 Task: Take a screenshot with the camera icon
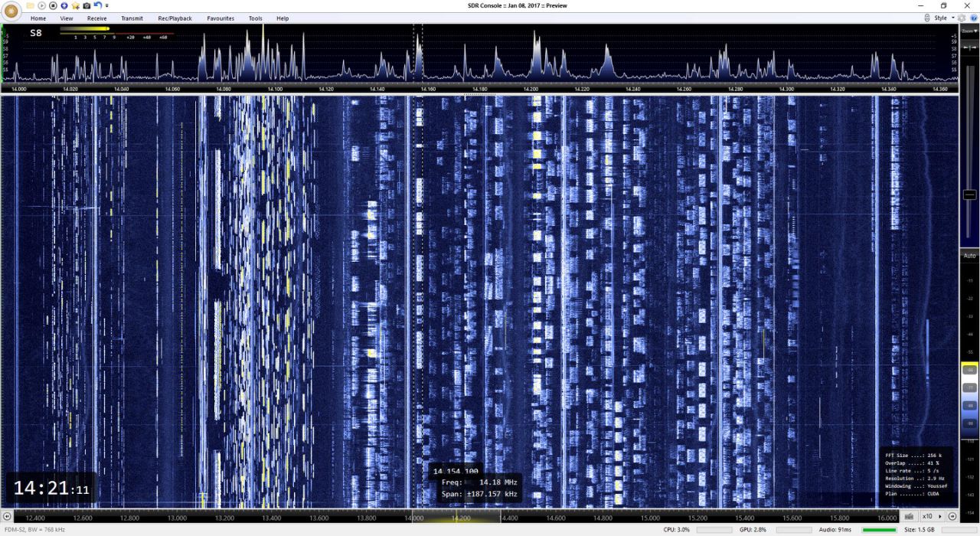click(x=87, y=6)
